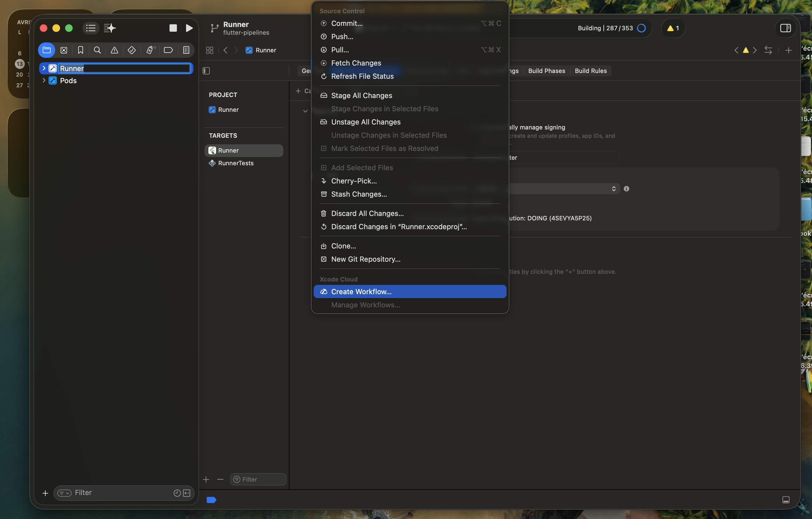This screenshot has height=519, width=812.
Task: Discard Changes in Runner.xcodeproj
Action: pyautogui.click(x=410, y=227)
